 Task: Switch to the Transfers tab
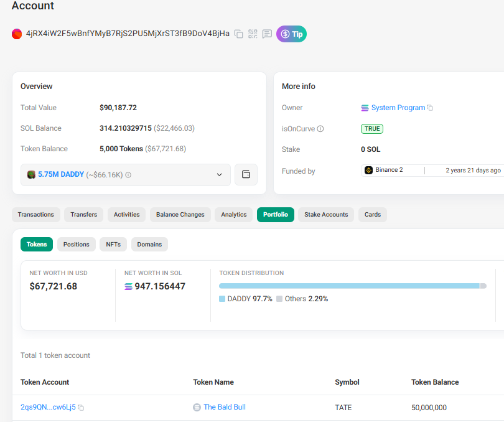[83, 215]
